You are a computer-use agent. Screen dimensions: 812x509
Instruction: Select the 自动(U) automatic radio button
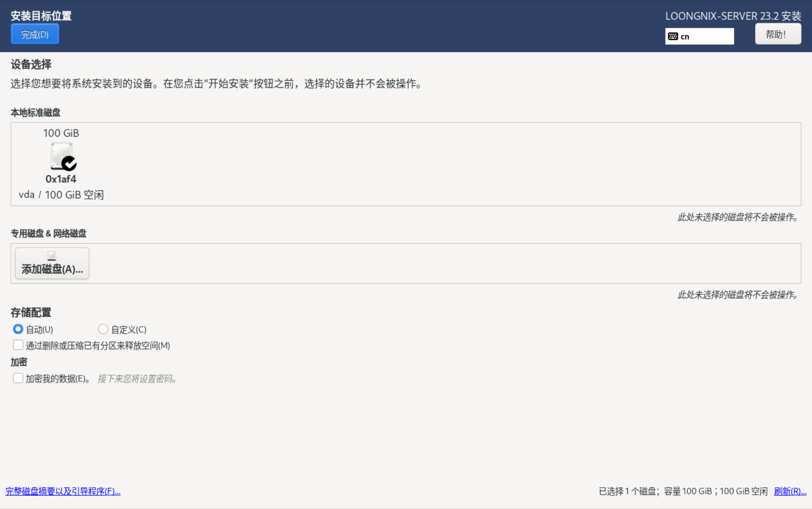click(18, 329)
